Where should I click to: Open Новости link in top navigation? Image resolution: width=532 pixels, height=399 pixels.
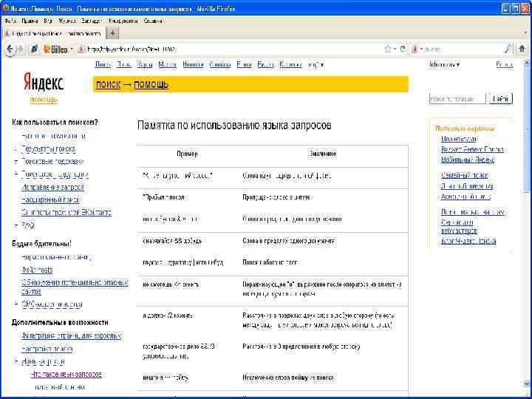[193, 64]
